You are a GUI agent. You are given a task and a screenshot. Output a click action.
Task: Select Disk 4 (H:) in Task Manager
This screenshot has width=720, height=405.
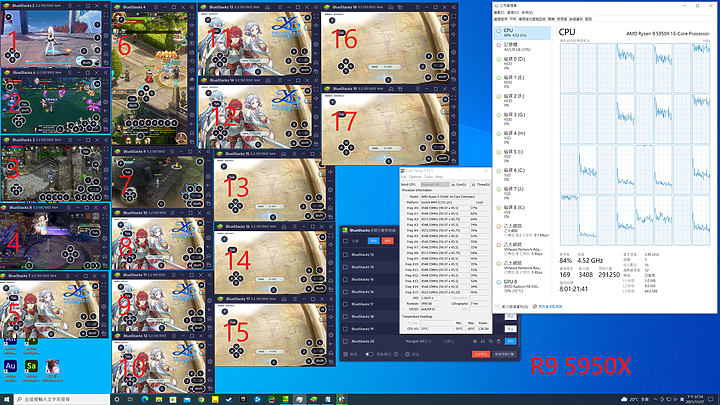point(522,137)
